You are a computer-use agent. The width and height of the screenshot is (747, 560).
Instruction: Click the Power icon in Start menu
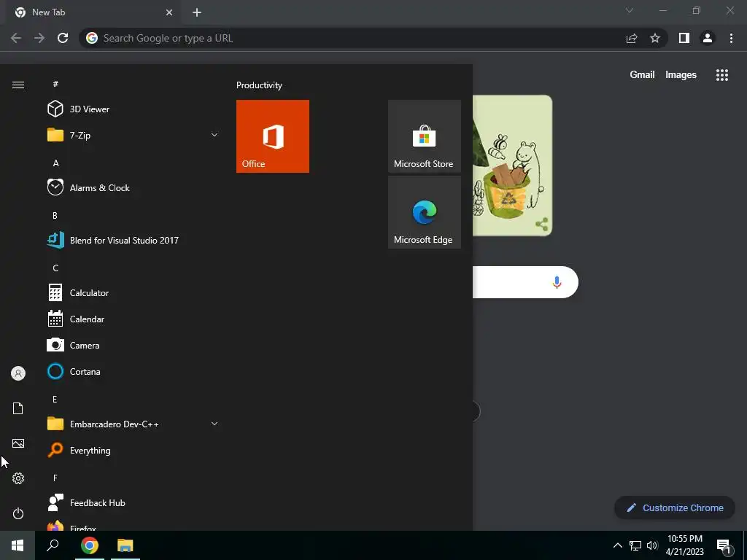[x=18, y=513]
